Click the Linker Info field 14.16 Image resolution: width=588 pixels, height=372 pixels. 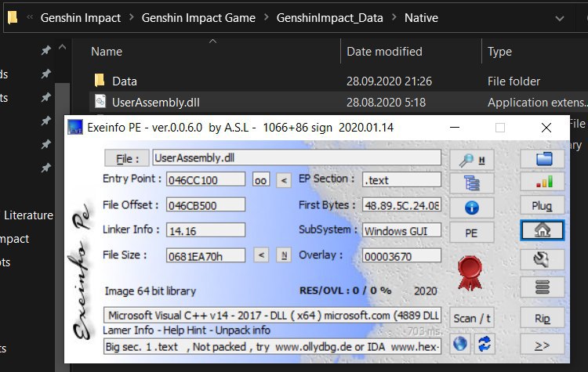[205, 230]
